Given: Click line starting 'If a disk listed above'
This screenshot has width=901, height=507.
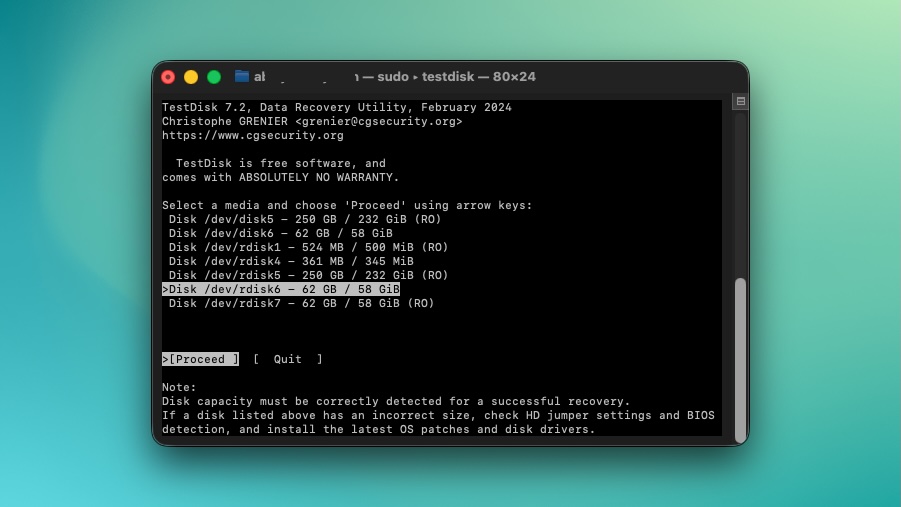Looking at the screenshot, I should pos(438,415).
